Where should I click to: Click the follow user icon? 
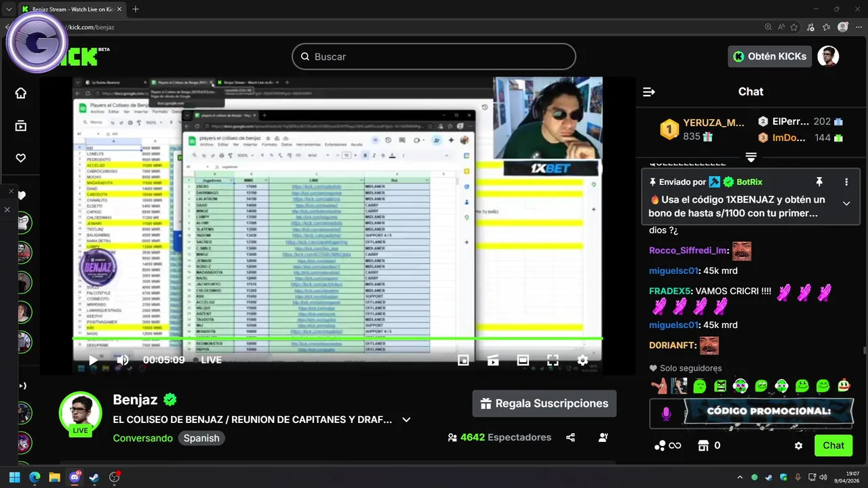603,437
